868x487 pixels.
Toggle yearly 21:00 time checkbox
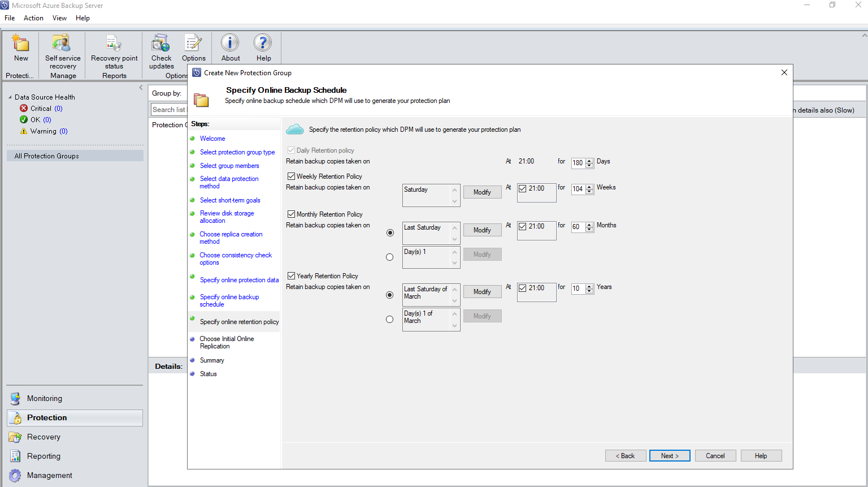pyautogui.click(x=523, y=288)
